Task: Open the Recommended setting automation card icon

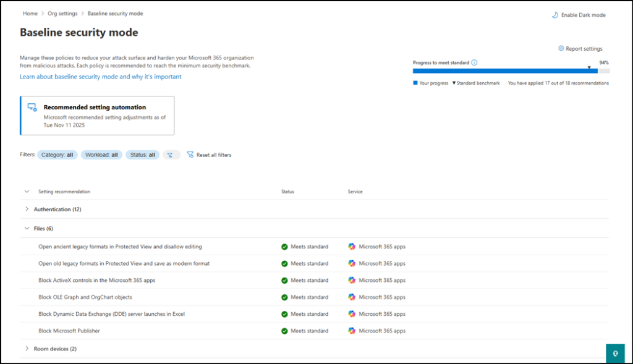Action: point(33,107)
